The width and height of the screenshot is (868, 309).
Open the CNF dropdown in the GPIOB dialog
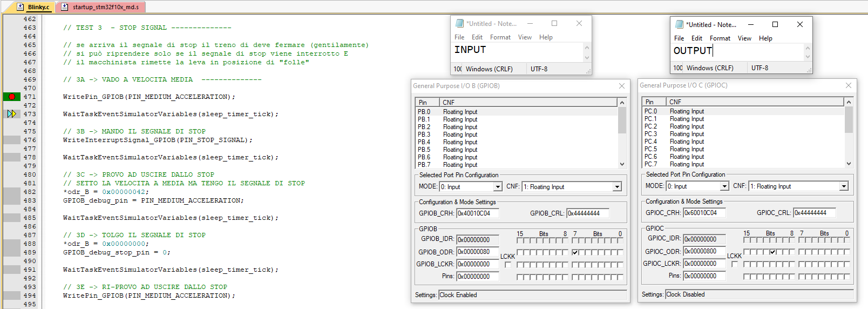pos(617,187)
